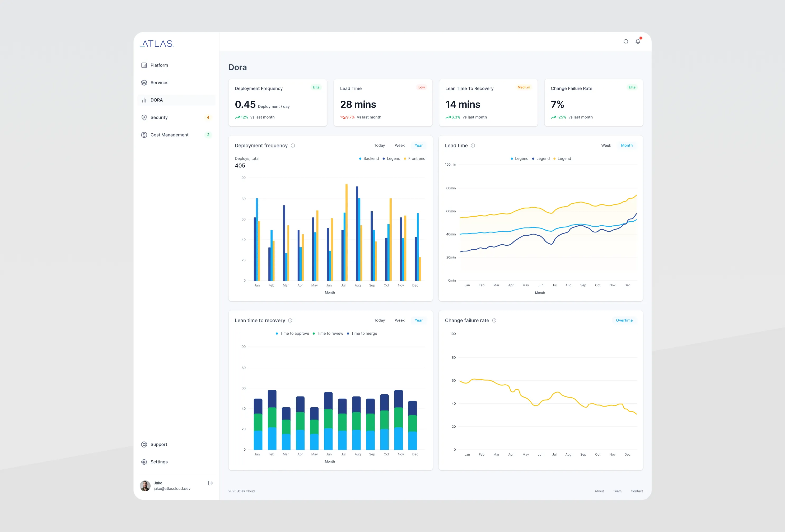Toggle the light-blue Legend in Lead time
Image resolution: width=785 pixels, height=532 pixels.
pos(520,159)
